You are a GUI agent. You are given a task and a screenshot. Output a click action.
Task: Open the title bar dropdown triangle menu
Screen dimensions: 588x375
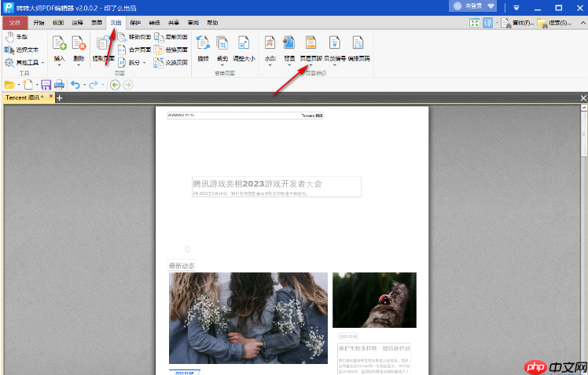[x=516, y=8]
